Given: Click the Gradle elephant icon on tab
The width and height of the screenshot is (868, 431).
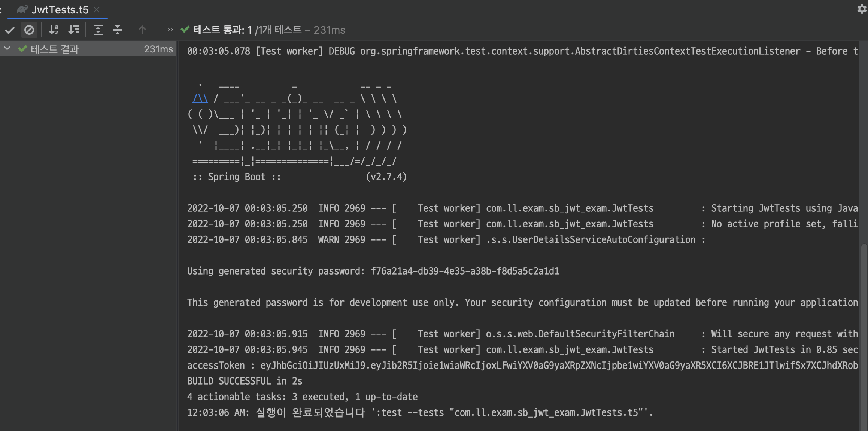Looking at the screenshot, I should (22, 9).
